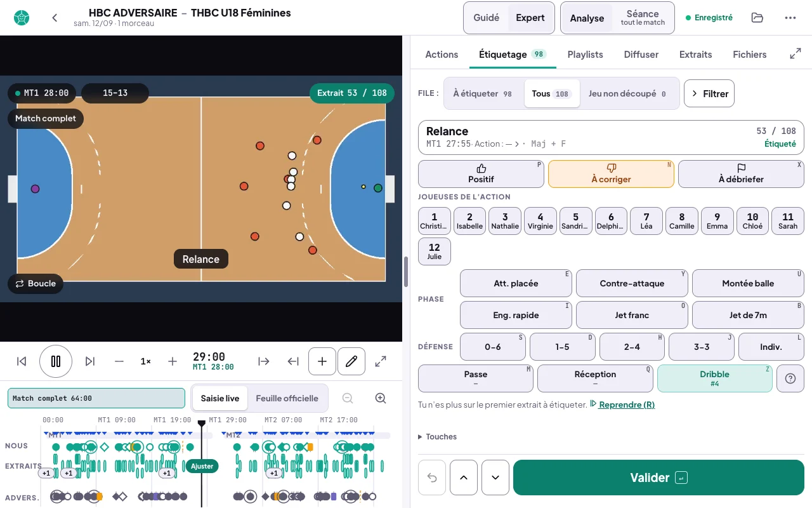The image size is (812, 508).
Task: Go to previous clip up chevron
Action: click(x=464, y=478)
